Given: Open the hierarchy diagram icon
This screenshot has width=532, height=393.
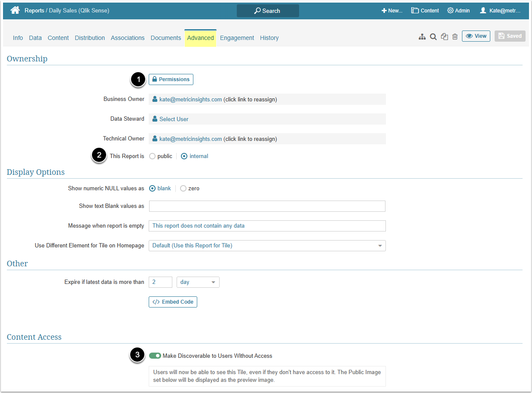Looking at the screenshot, I should pos(422,37).
